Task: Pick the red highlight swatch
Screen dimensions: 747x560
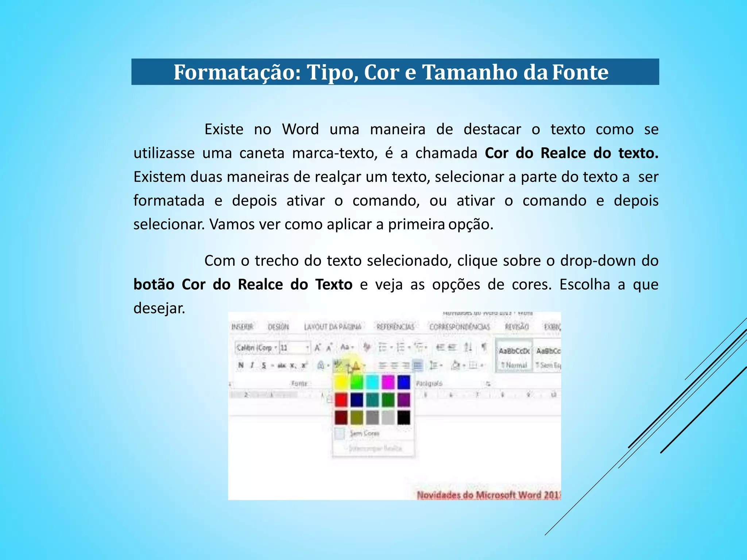Action: click(x=341, y=400)
